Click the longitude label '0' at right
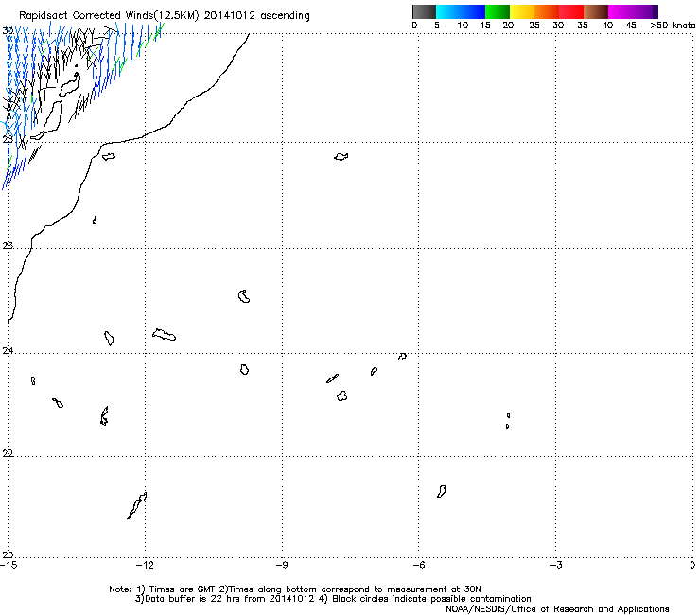The height and width of the screenshot is (615, 700). pos(692,565)
